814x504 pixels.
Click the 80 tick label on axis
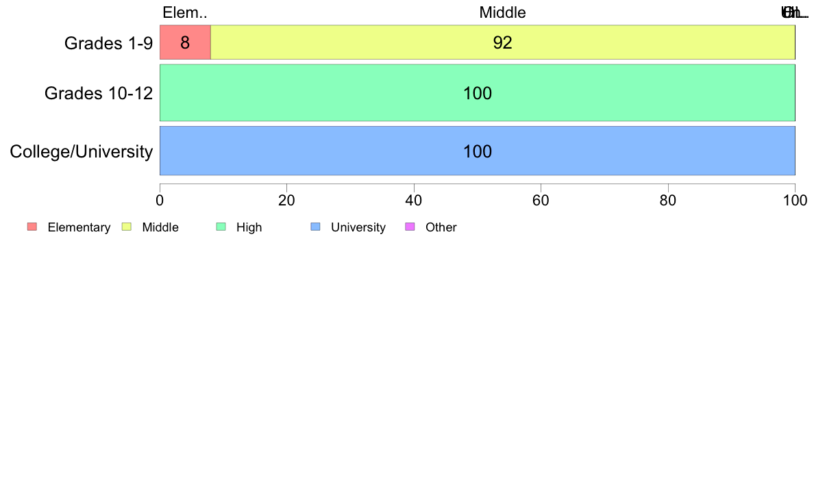668,201
